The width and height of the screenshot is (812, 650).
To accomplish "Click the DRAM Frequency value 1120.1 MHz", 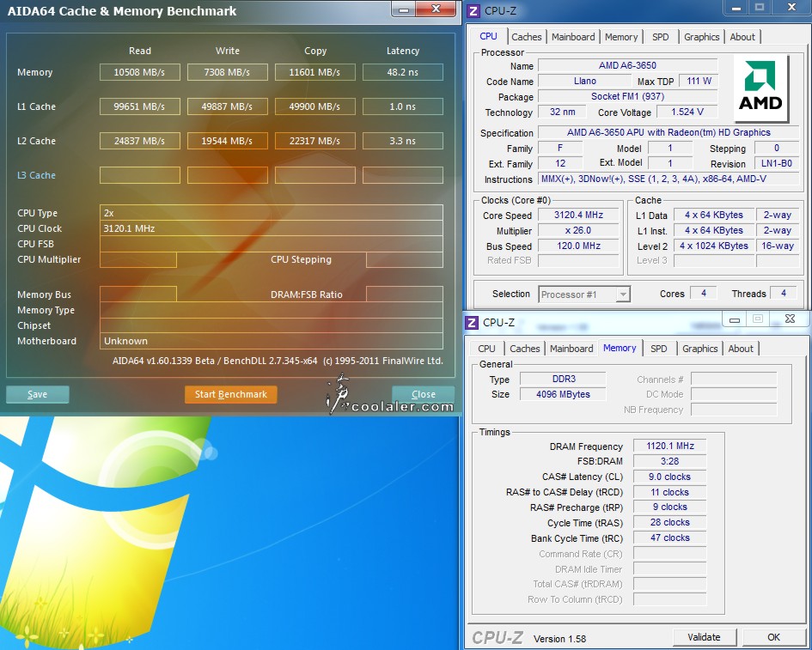I will [670, 446].
